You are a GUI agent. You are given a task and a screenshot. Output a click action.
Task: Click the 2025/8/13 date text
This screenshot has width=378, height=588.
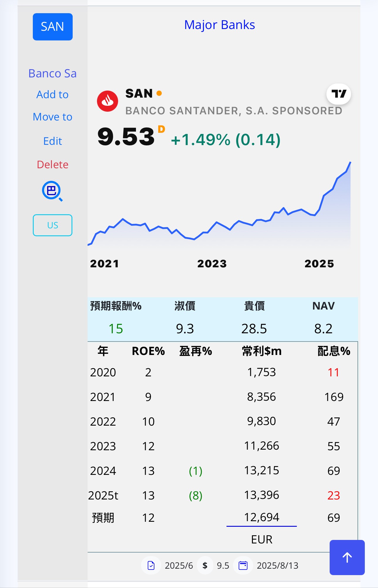pyautogui.click(x=277, y=565)
